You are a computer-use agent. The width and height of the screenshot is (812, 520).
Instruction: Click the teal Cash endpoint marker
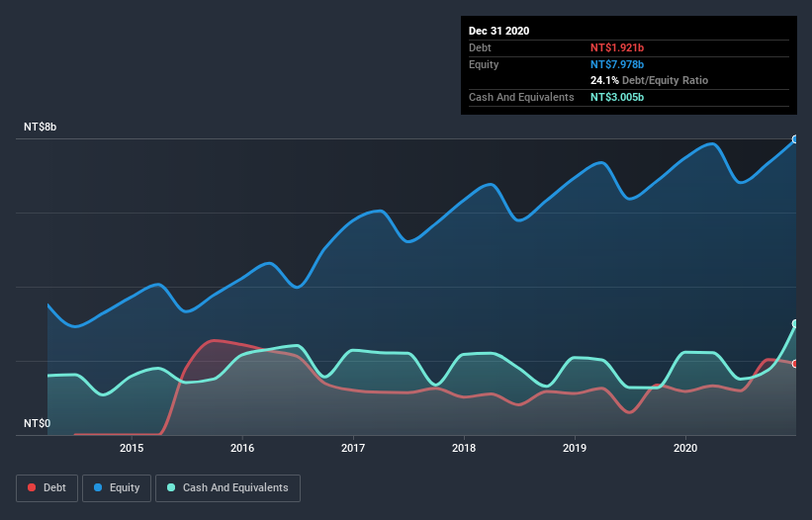(795, 324)
